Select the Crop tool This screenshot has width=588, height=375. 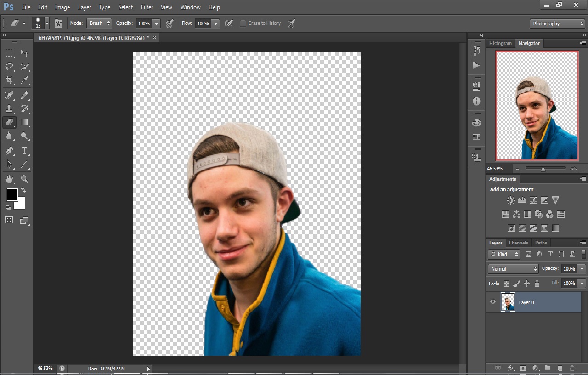(x=9, y=81)
